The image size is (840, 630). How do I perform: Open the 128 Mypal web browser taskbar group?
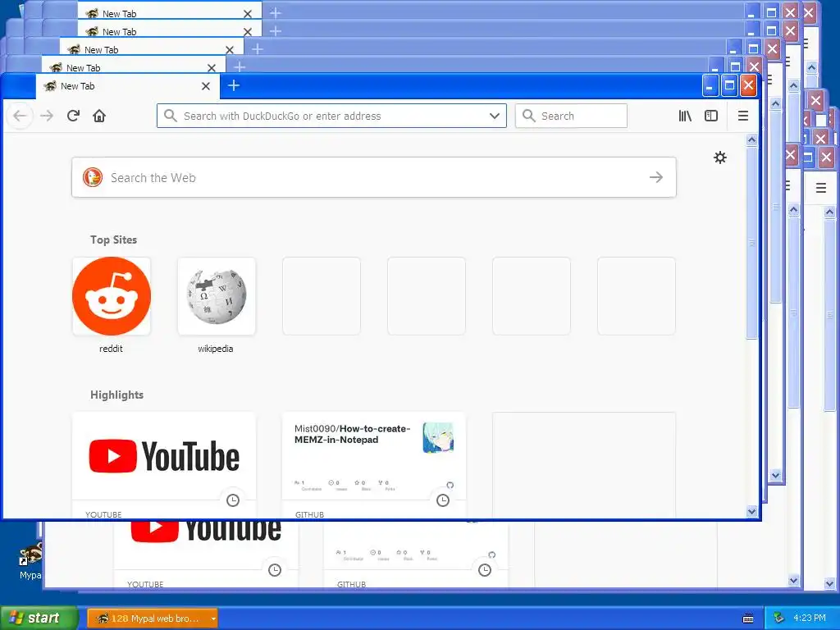coord(152,619)
